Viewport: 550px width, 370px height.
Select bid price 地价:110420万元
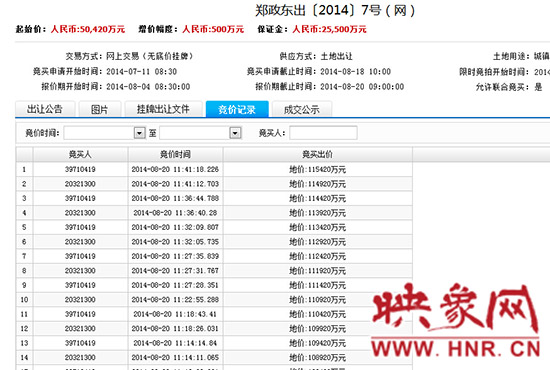click(317, 314)
